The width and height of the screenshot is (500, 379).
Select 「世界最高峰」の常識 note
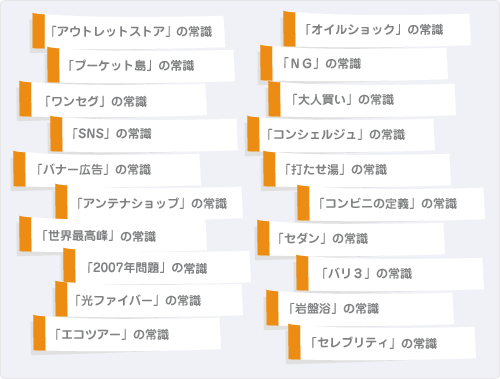(113, 235)
